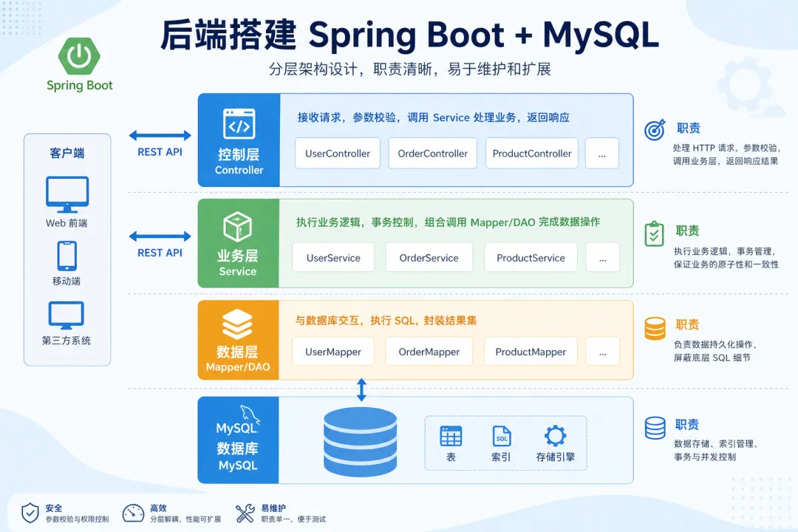Click the text 事务与并发控制

[705, 457]
